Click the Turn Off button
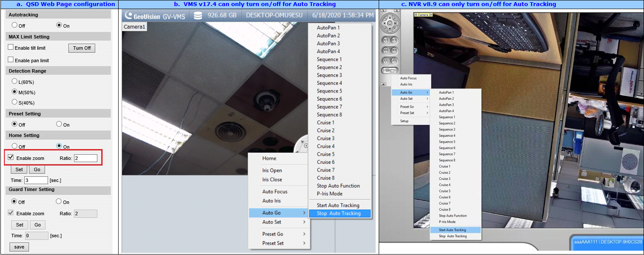The image size is (644, 255). click(x=82, y=48)
